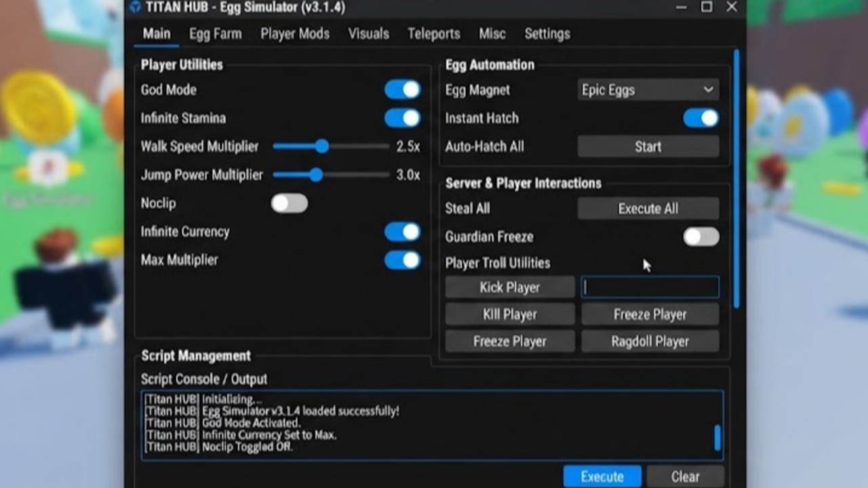Open the Egg Farm tab
The image size is (868, 488).
tap(215, 34)
